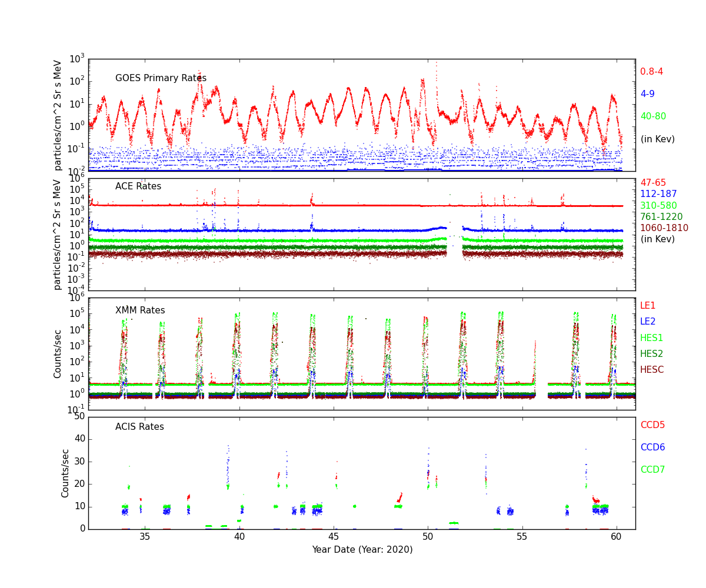The width and height of the screenshot is (706, 588).
Task: Select the LE1 legend entry
Action: point(648,306)
